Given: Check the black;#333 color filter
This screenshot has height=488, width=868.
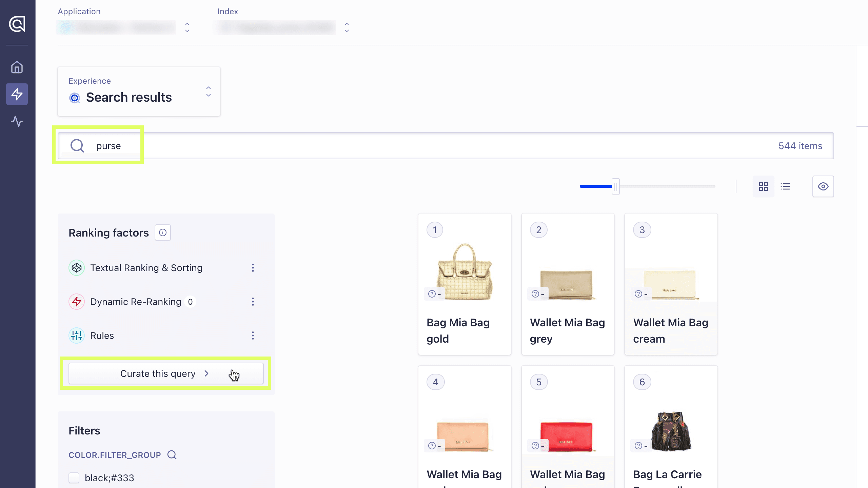Looking at the screenshot, I should click(74, 478).
